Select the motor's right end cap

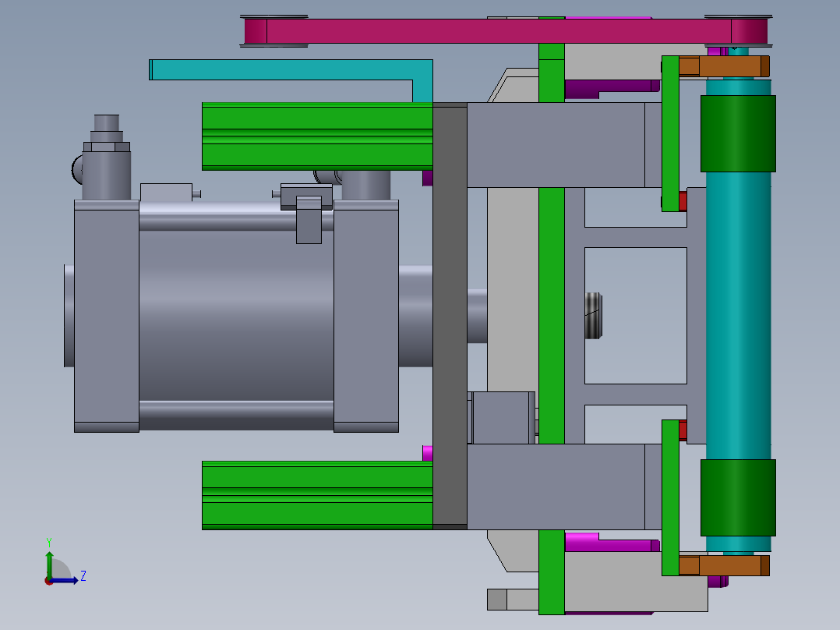coord(366,317)
